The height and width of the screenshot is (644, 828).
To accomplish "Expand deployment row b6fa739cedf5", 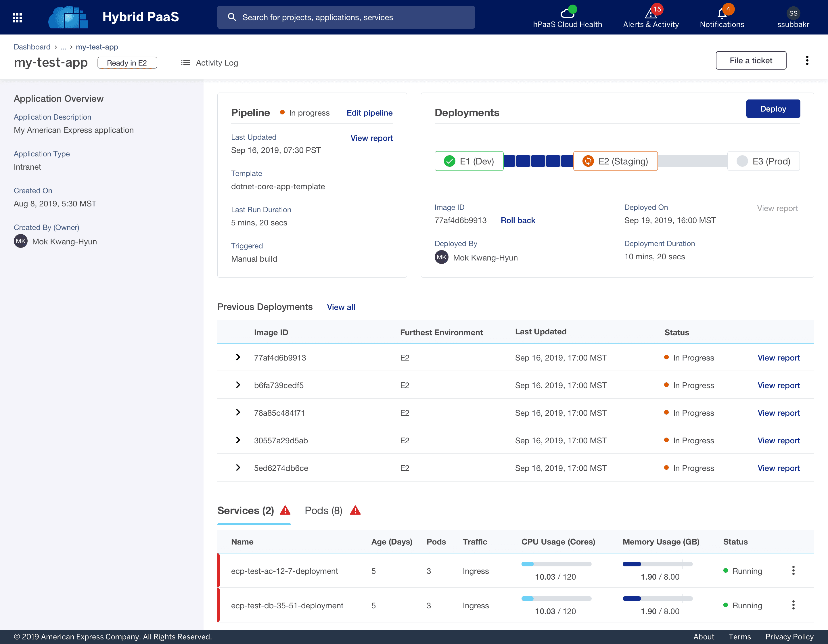I will coord(238,385).
